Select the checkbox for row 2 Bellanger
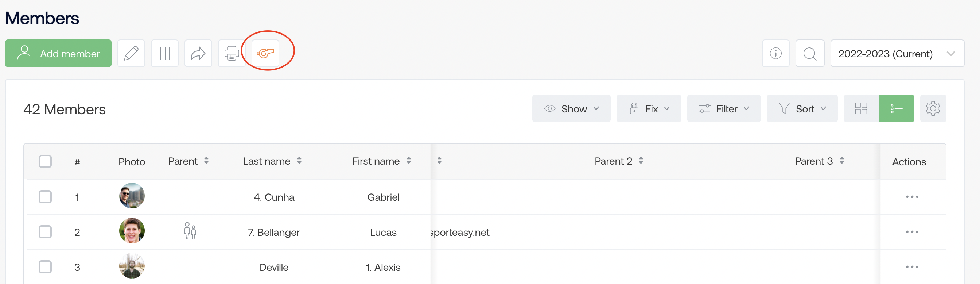Image resolution: width=980 pixels, height=284 pixels. point(45,232)
